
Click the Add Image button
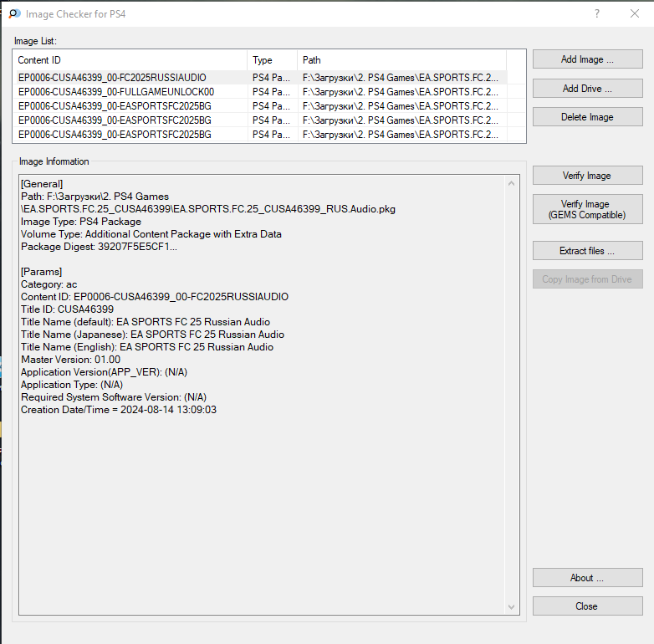(x=587, y=59)
